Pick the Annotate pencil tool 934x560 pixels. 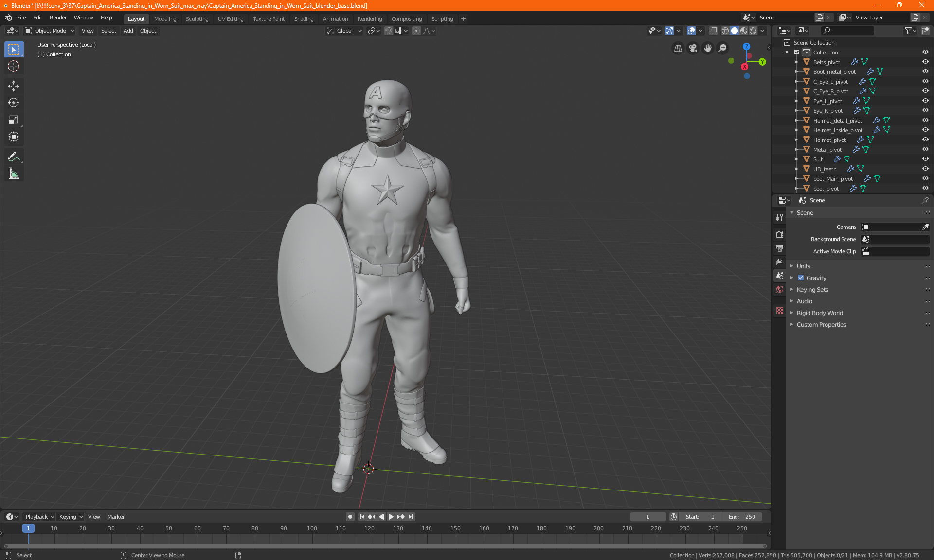pyautogui.click(x=14, y=157)
